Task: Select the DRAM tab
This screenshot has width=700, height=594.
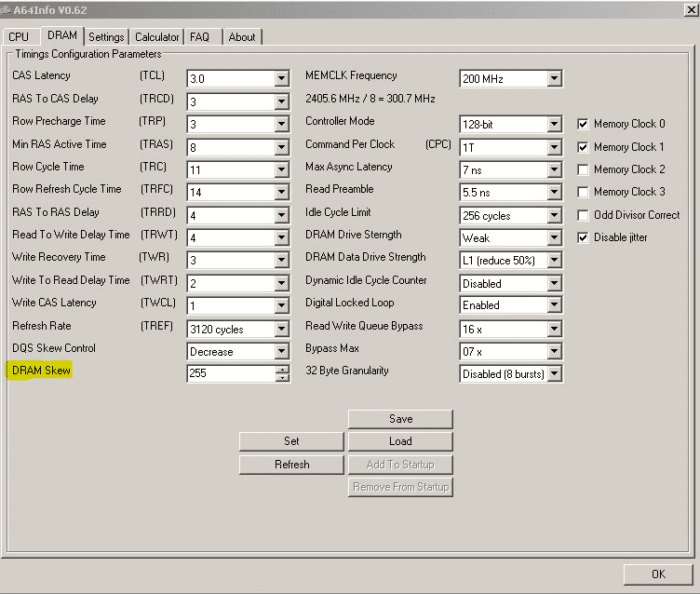Action: [x=62, y=35]
